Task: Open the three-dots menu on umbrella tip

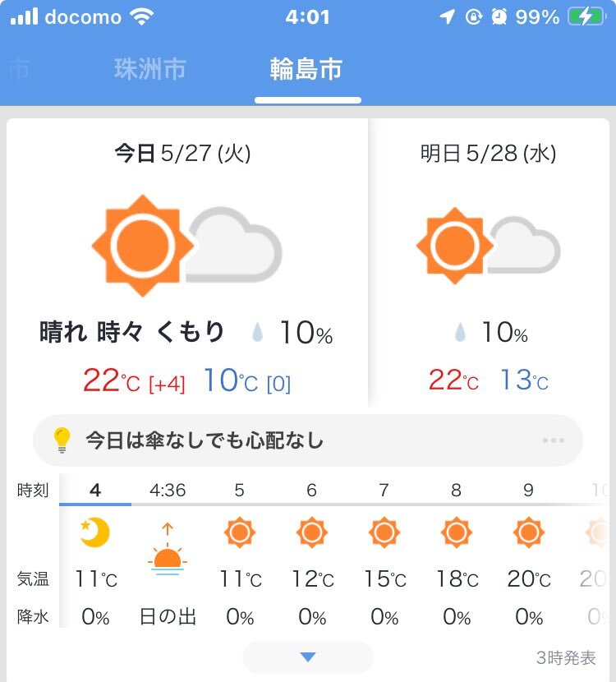Action: tap(554, 440)
